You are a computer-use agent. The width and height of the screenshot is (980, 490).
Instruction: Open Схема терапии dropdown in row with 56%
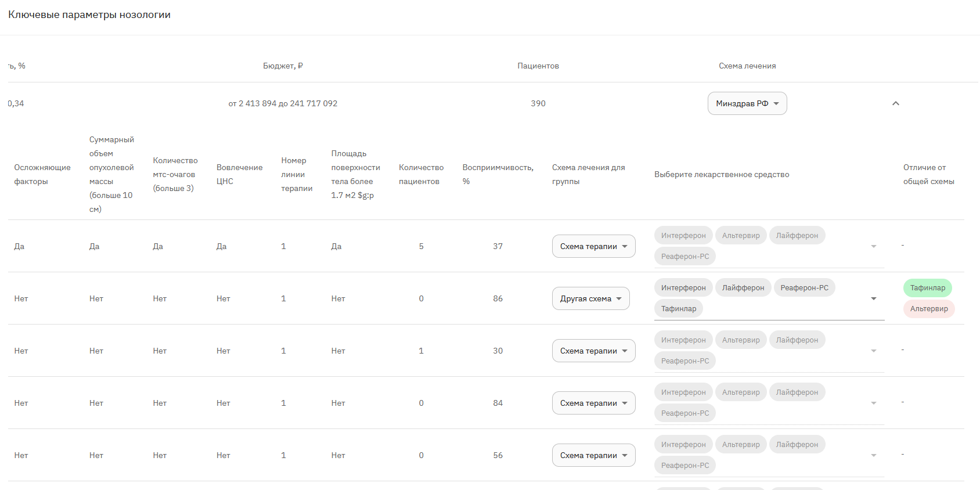(593, 455)
